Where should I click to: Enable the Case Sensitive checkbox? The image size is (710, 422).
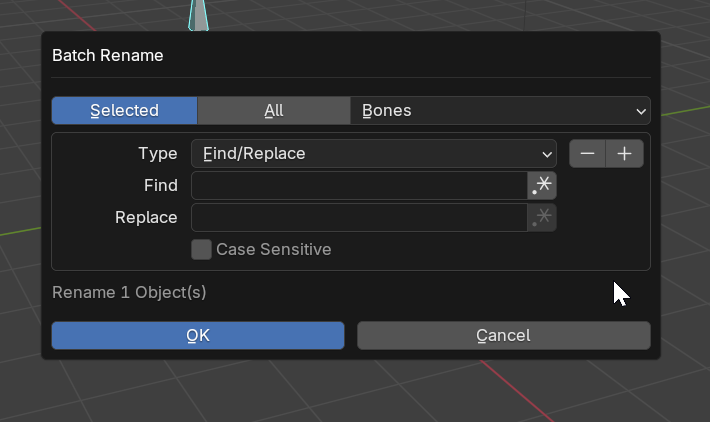coord(201,249)
